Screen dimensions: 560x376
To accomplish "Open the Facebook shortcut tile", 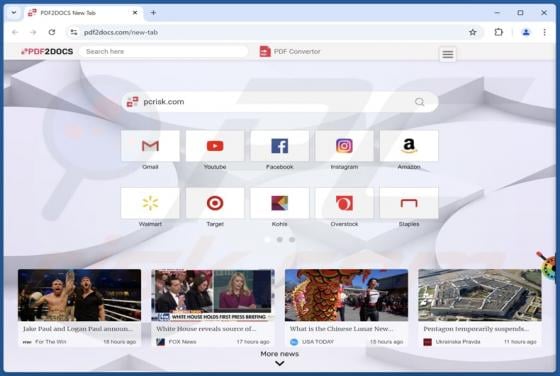I will 280,146.
